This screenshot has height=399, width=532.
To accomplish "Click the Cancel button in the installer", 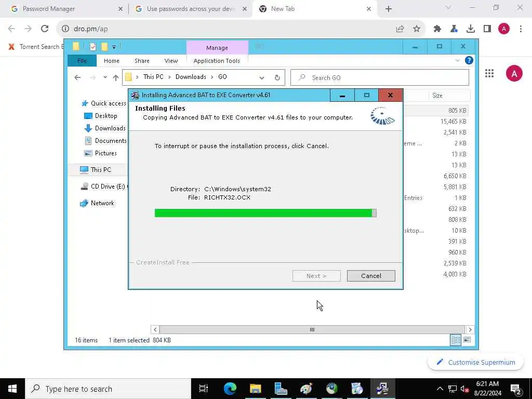I will 371,276.
